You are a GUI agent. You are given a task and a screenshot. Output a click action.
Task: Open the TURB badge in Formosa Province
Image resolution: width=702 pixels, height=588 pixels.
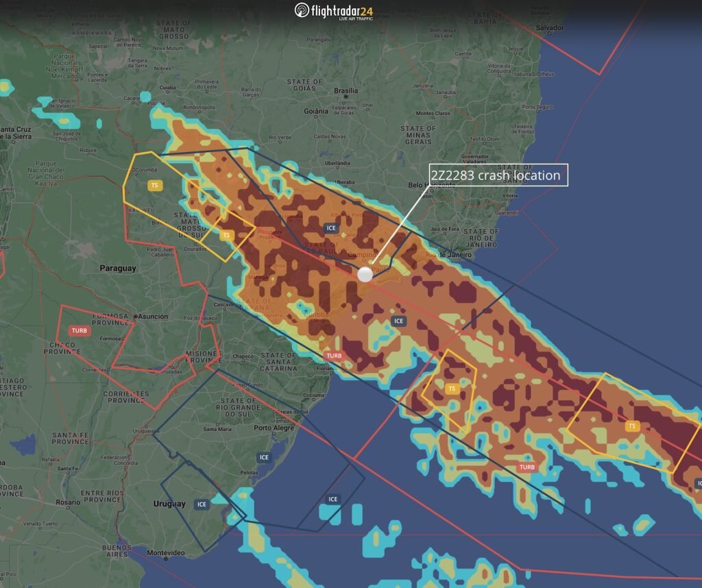(80, 330)
